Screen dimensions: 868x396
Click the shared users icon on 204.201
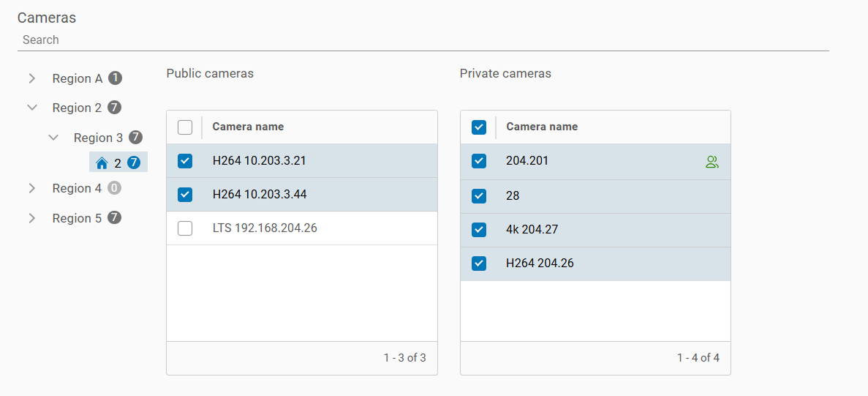click(x=712, y=162)
